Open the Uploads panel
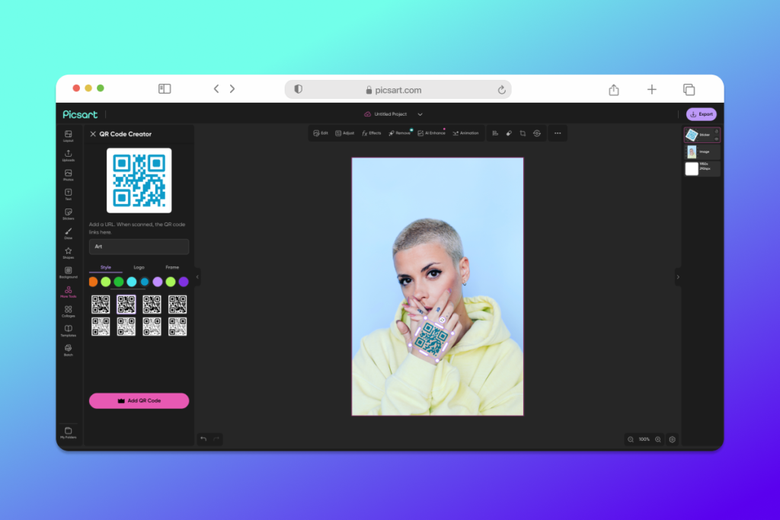 (x=68, y=156)
